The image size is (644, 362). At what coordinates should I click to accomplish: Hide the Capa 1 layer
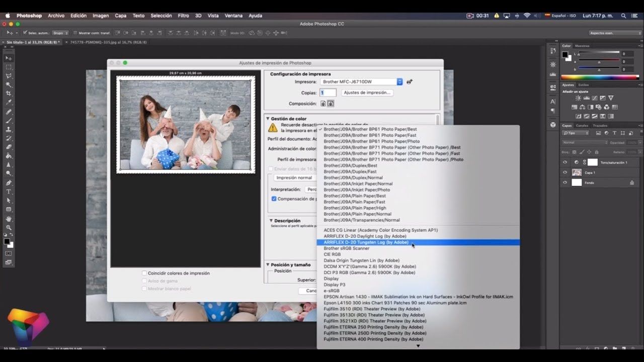[565, 172]
